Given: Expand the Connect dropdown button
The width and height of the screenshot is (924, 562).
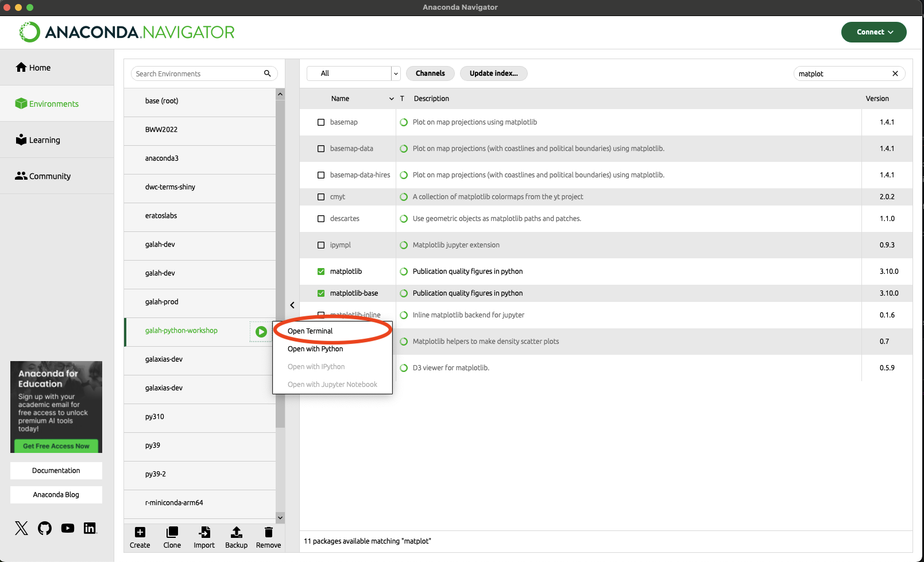Looking at the screenshot, I should (873, 32).
